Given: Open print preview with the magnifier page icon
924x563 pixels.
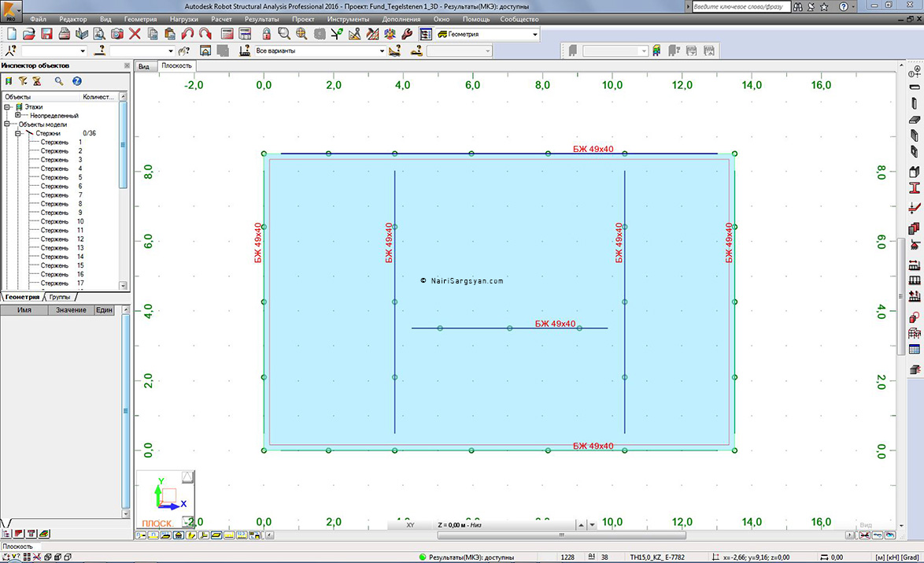Looking at the screenshot, I should point(100,34).
